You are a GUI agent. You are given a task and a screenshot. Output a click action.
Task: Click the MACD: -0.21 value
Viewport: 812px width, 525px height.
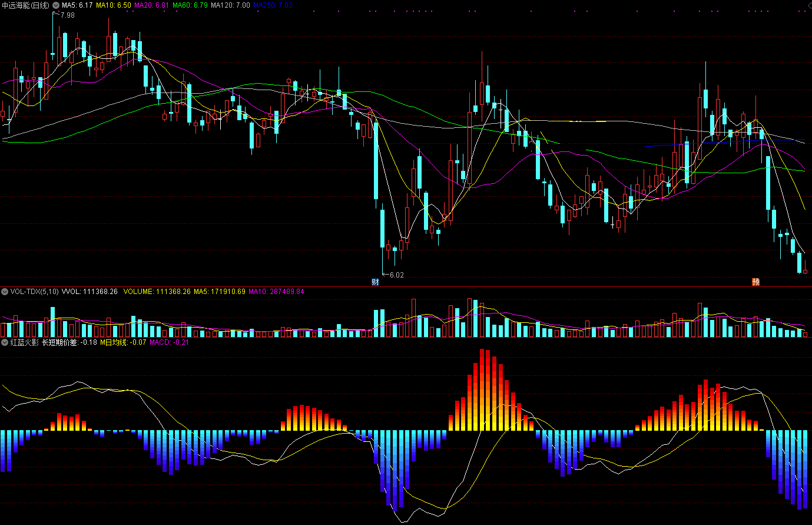[170, 342]
